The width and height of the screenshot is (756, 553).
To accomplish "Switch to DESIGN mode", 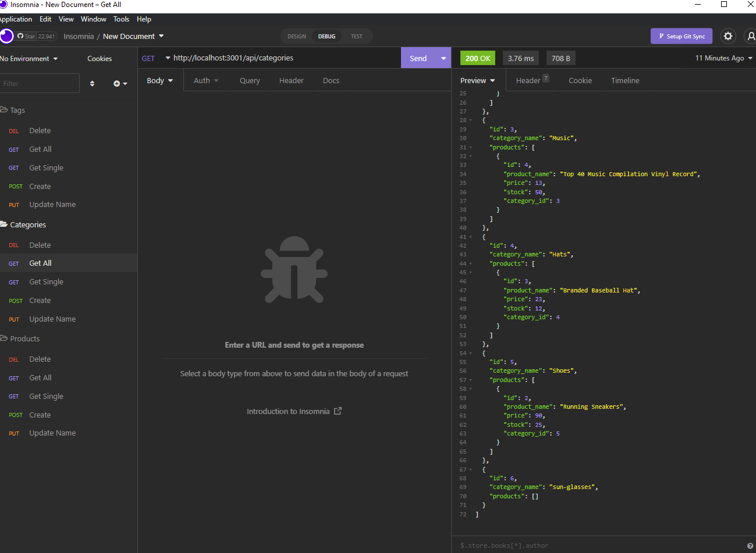I will click(x=297, y=36).
